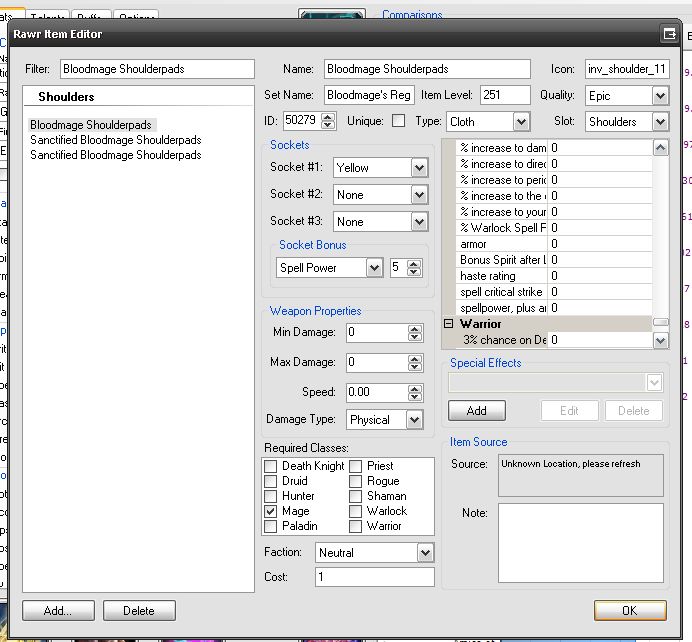This screenshot has height=642, width=692.
Task: Click the stat list scroll-down arrow
Action: click(x=660, y=340)
